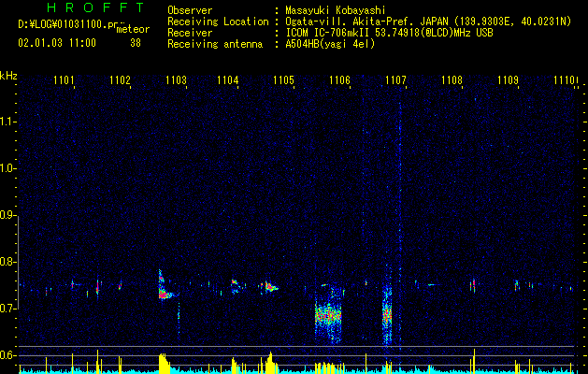The height and width of the screenshot is (374, 588).
Task: Click the 'Receiving Location' label
Action: [x=218, y=22]
